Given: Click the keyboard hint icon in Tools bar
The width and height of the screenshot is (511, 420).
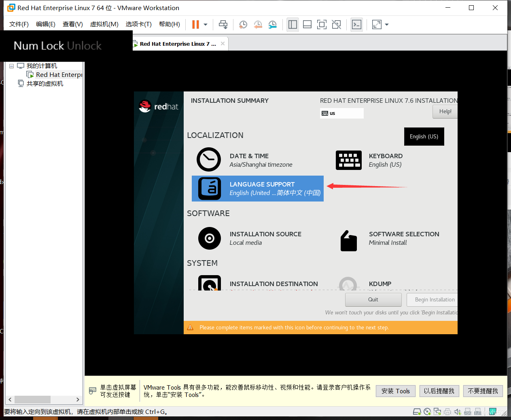Looking at the screenshot, I should click(x=93, y=391).
